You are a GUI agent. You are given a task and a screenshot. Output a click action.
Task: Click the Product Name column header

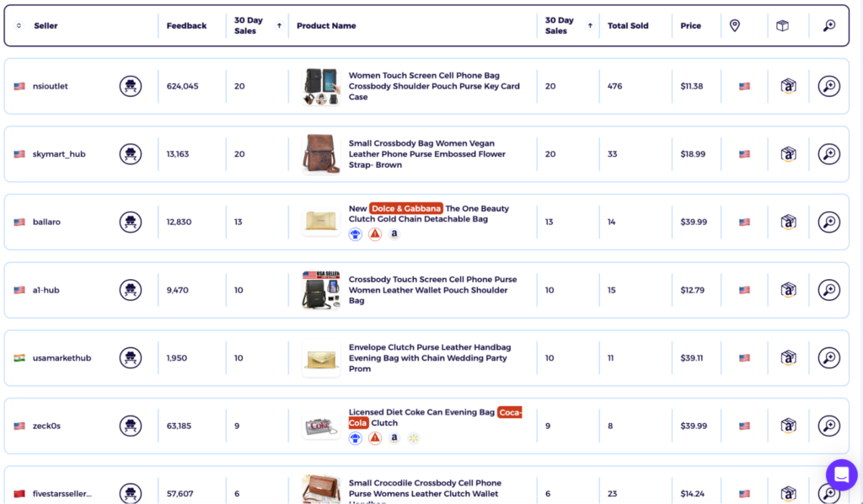coord(326,25)
